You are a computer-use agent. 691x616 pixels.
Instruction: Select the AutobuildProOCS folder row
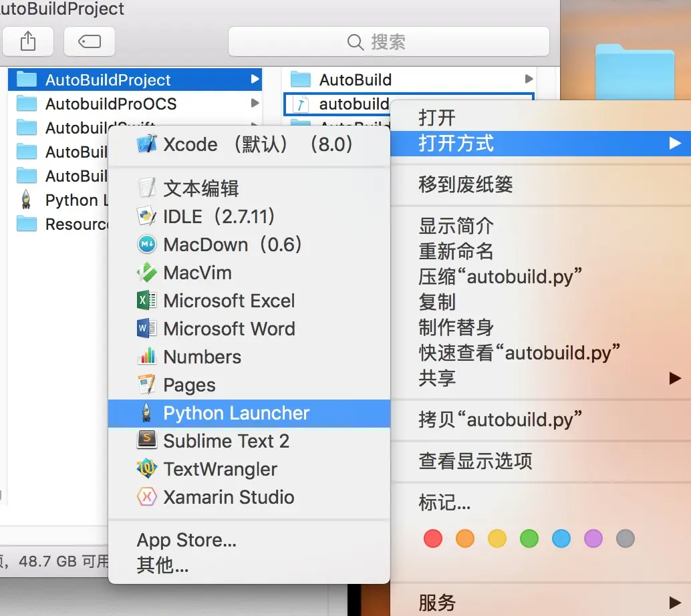pos(135,104)
